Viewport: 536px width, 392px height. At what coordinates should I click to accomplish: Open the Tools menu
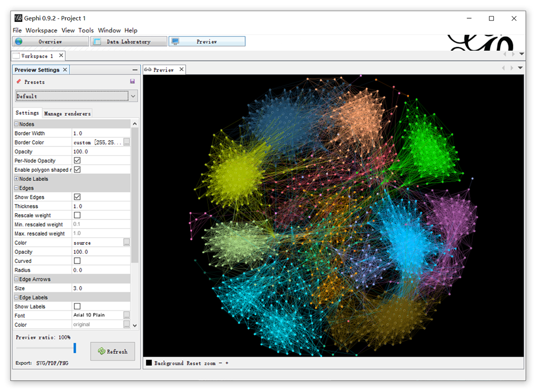click(x=86, y=31)
